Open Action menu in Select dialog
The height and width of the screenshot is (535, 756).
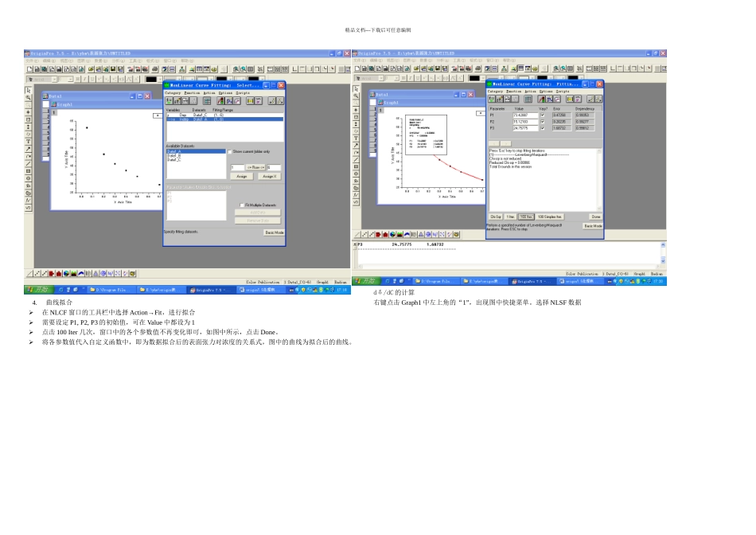point(209,92)
